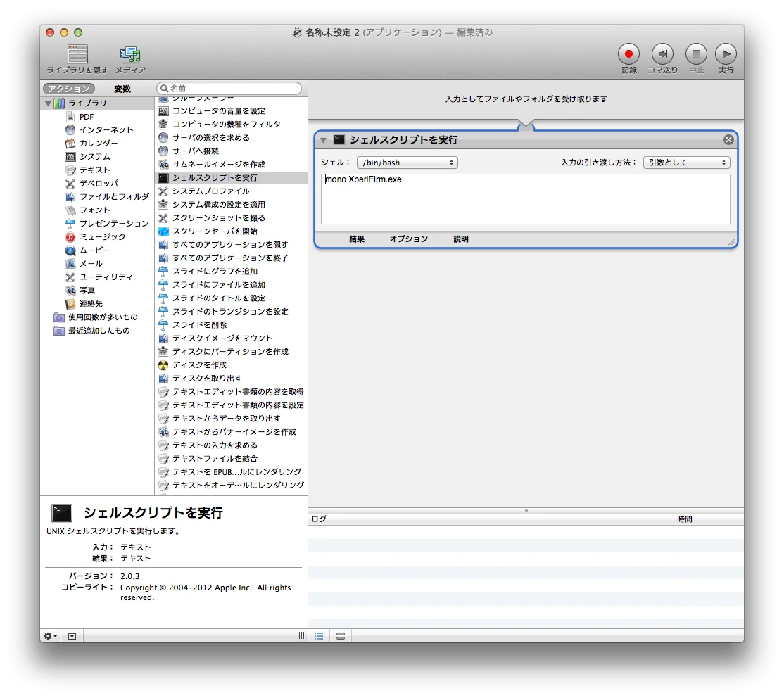784x698 pixels.
Task: Select コンピュータの機種をフィルタ action
Action: click(x=226, y=124)
